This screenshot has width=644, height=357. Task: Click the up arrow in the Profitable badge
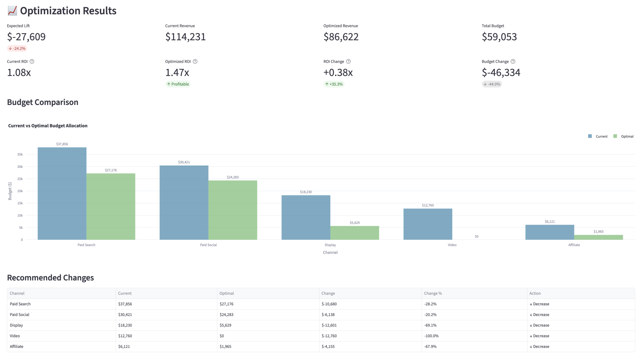click(169, 84)
